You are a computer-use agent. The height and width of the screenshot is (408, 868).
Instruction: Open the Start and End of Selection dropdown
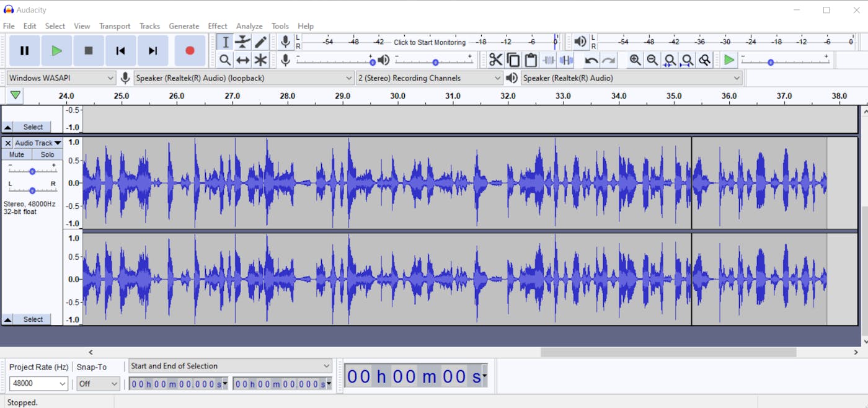tap(230, 366)
